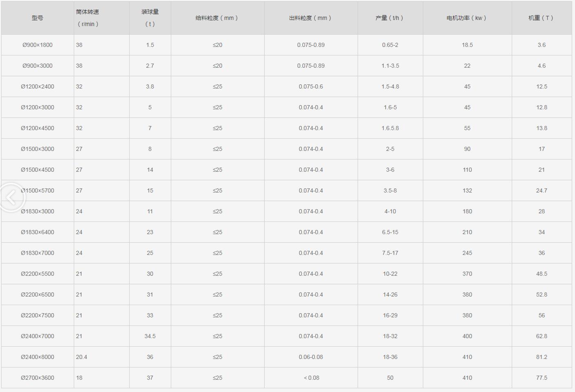Click the 型号 column header
The width and height of the screenshot is (575, 392).
(x=38, y=18)
